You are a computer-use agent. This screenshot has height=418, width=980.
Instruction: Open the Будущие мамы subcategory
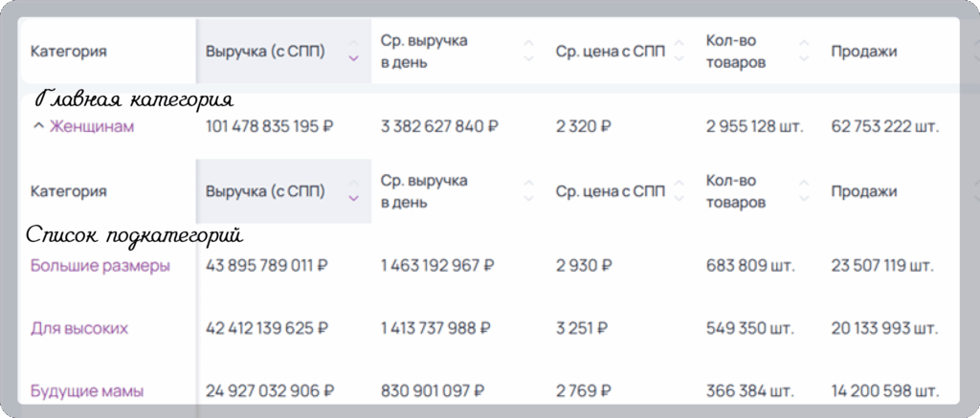[87, 392]
